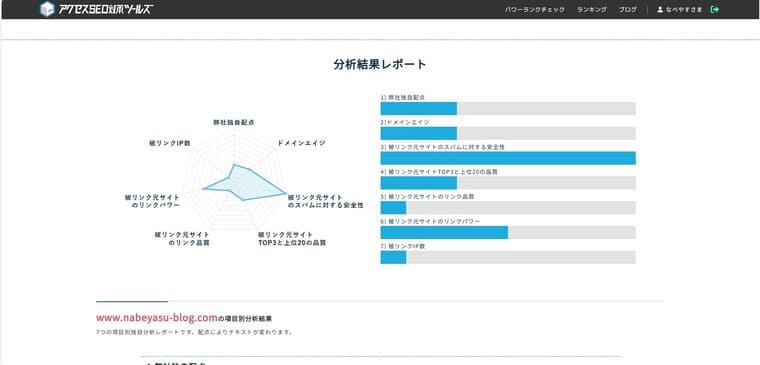Image resolution: width=760 pixels, height=365 pixels.
Task: Open the ランキング menu item
Action: pyautogui.click(x=592, y=9)
